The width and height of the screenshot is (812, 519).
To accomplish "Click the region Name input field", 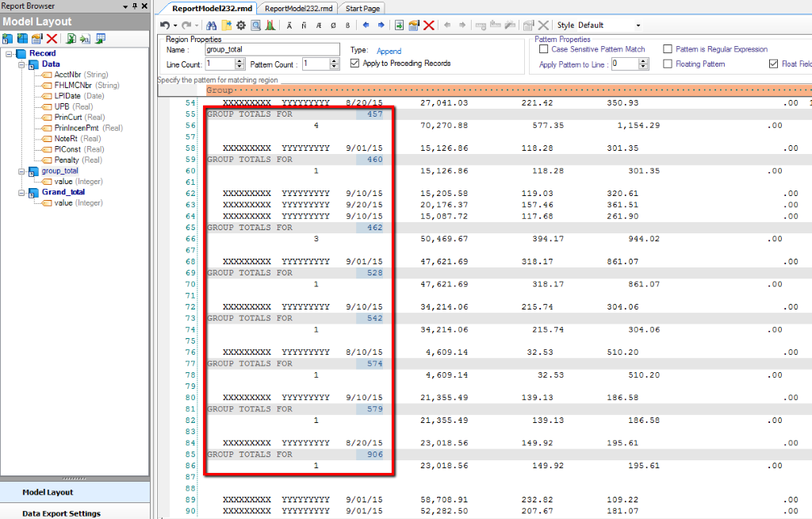I will click(271, 50).
